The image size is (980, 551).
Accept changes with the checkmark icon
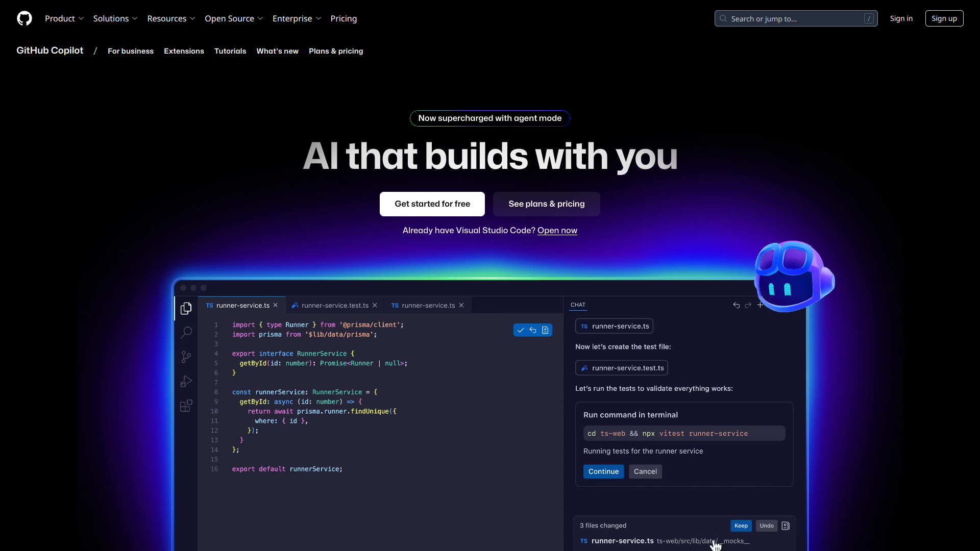point(520,330)
